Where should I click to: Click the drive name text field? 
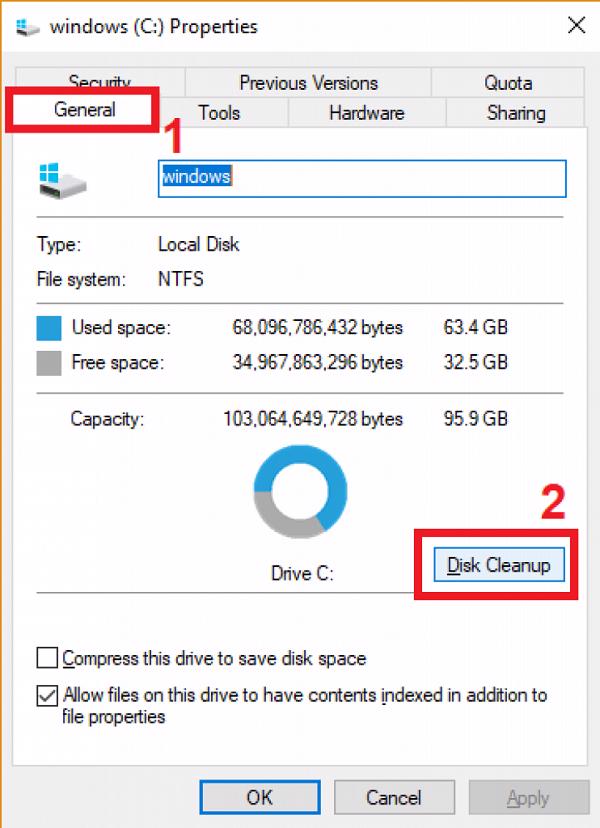[x=362, y=178]
